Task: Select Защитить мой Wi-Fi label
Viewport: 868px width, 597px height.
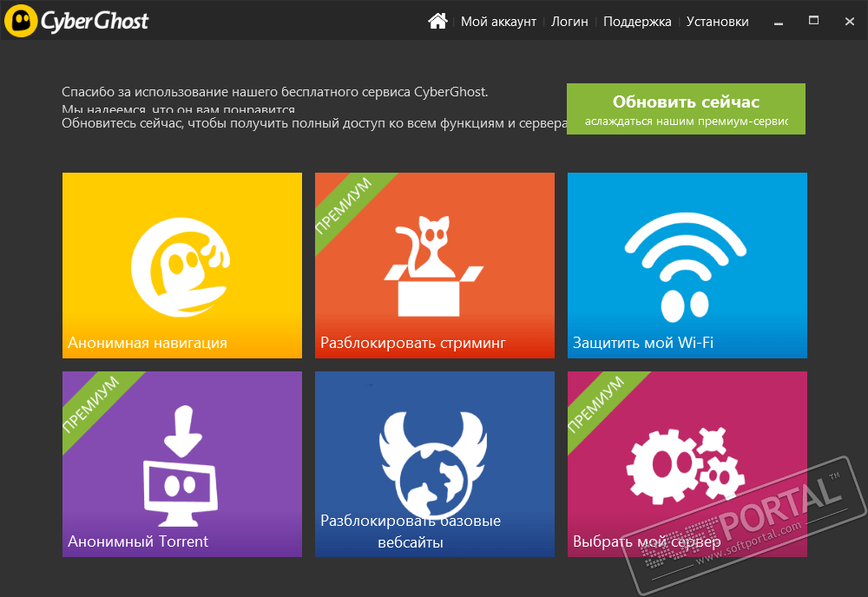Action: 642,343
